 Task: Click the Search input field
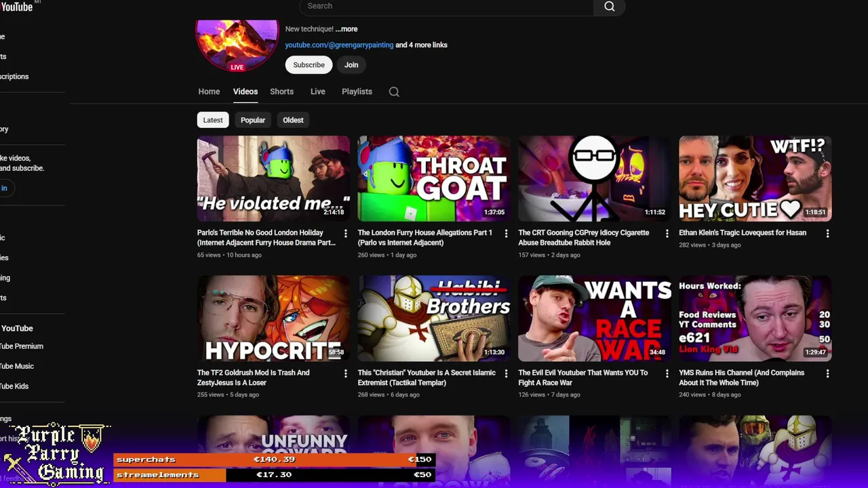click(x=446, y=6)
